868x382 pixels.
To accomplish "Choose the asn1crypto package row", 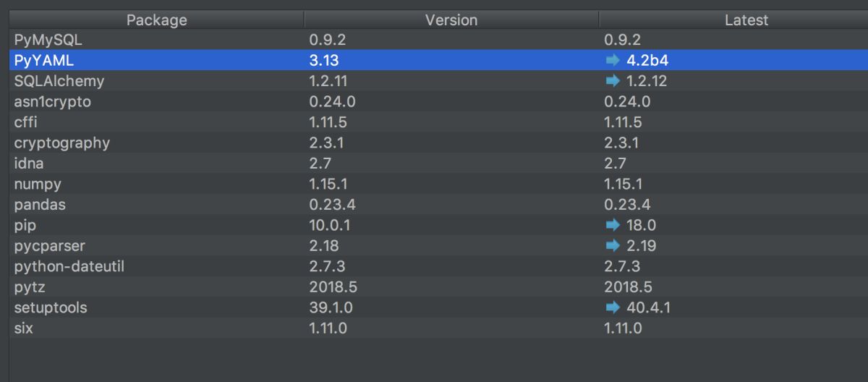I will pos(438,102).
